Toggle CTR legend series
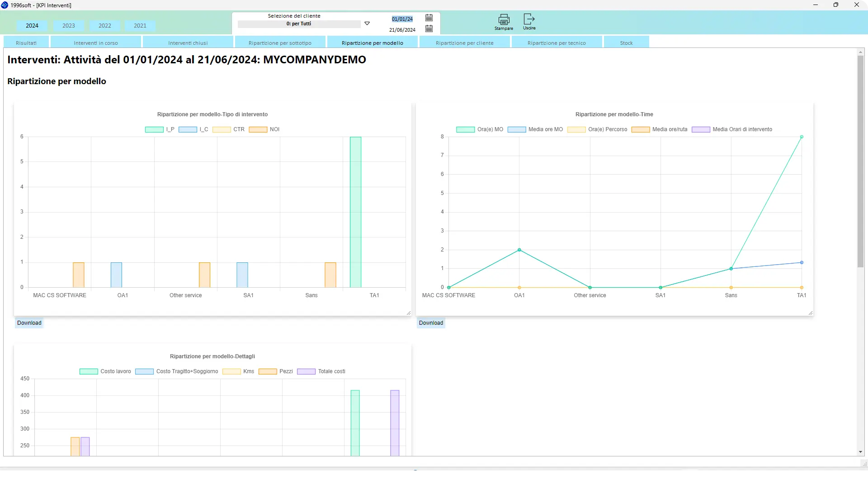The height and width of the screenshot is (484, 868). [228, 129]
